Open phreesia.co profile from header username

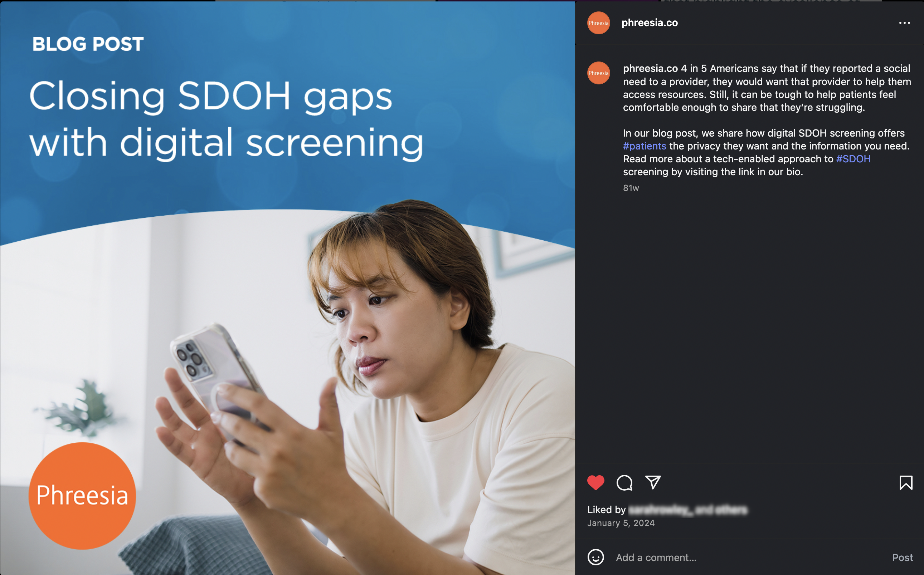(650, 23)
